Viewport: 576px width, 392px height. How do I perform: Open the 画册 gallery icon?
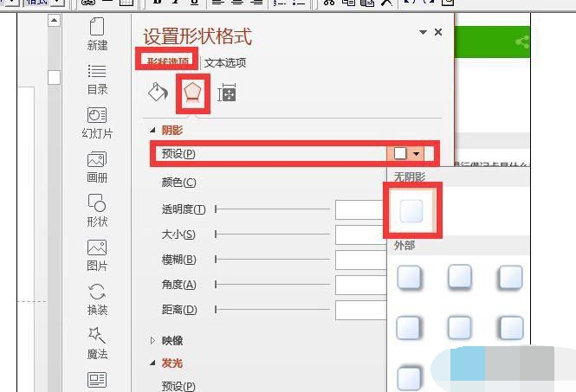[x=97, y=159]
